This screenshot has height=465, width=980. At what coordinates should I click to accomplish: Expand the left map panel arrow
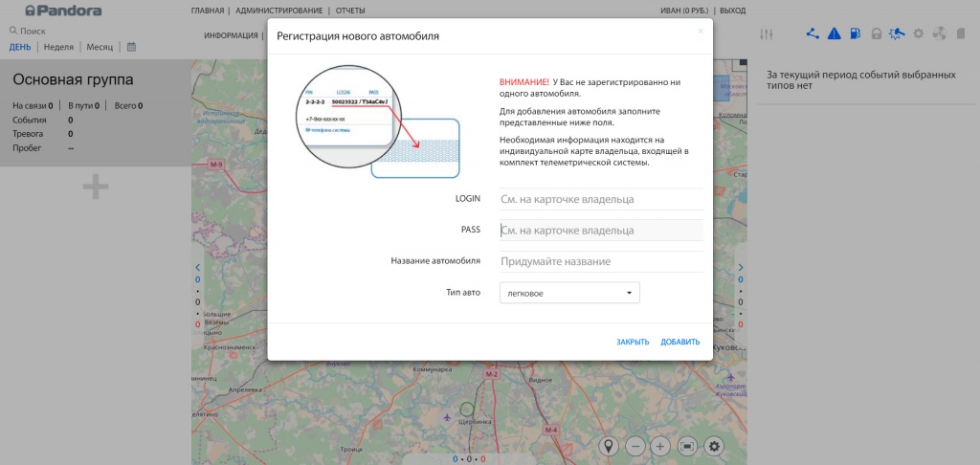pos(198,268)
